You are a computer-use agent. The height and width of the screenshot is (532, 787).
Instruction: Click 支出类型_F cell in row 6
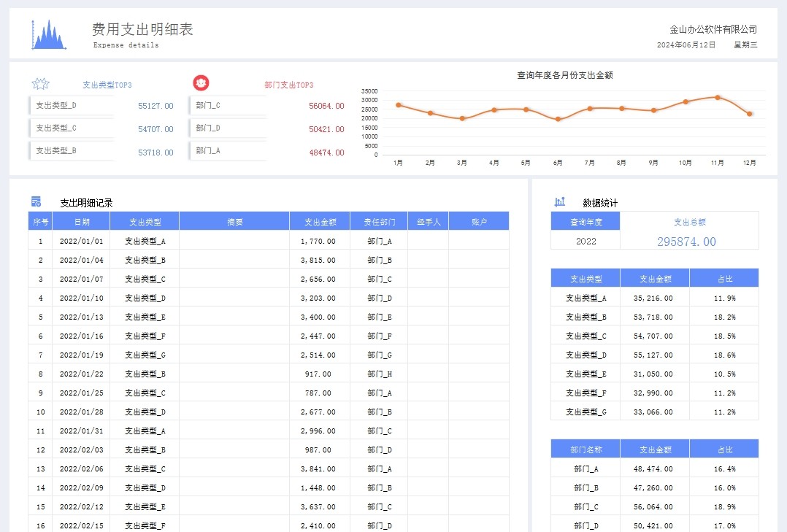(145, 336)
